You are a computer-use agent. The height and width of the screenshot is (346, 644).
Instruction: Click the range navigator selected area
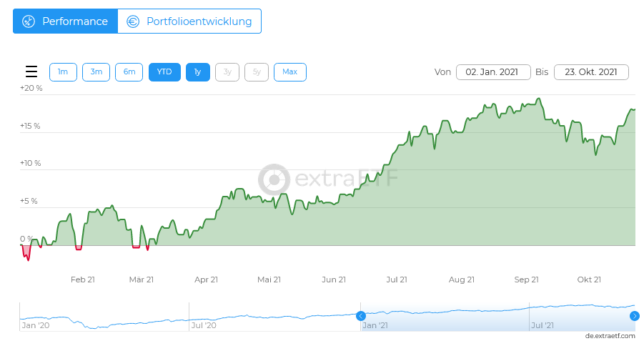coord(497,316)
